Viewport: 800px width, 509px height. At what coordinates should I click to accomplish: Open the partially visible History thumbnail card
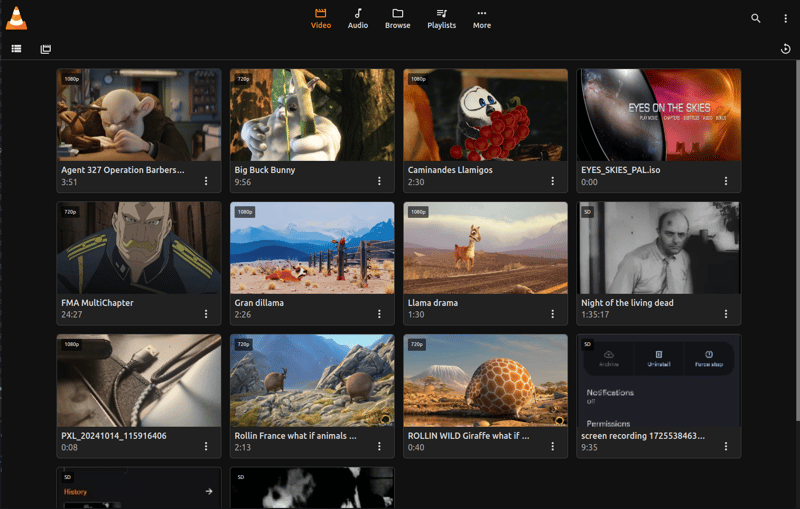pyautogui.click(x=139, y=488)
